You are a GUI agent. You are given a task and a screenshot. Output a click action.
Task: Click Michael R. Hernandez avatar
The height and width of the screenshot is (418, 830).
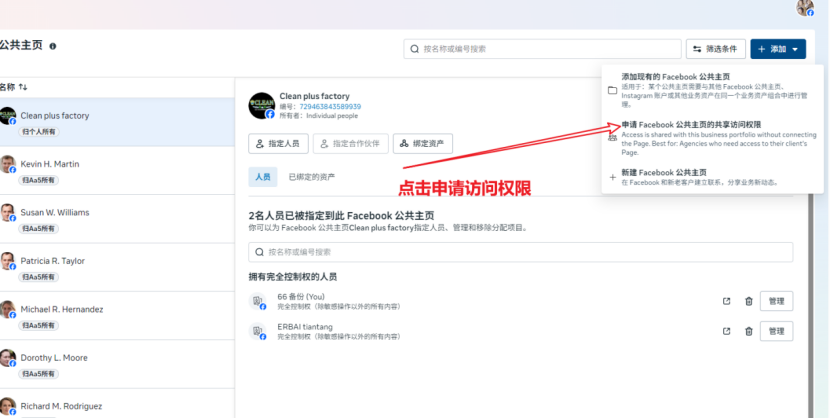click(7, 310)
